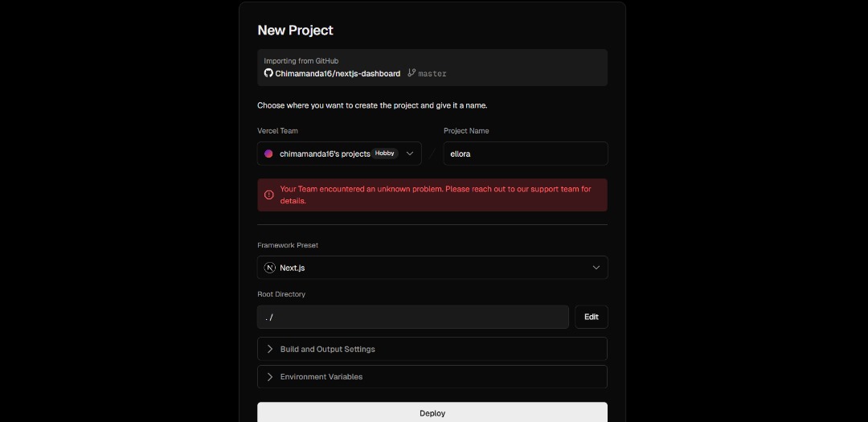This screenshot has height=422, width=868.
Task: Click the Root Directory path field
Action: click(413, 317)
